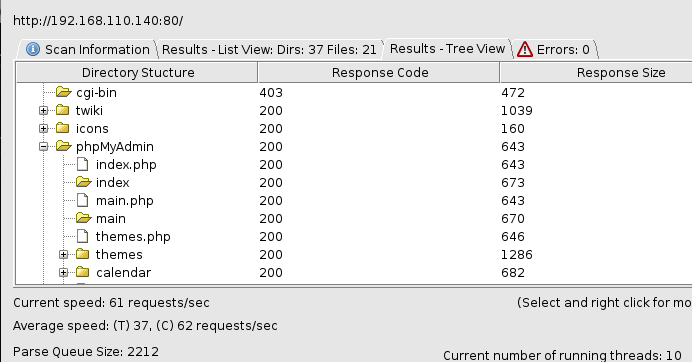692x362 pixels.
Task: Expand the twiki folder node
Action: tap(43, 110)
